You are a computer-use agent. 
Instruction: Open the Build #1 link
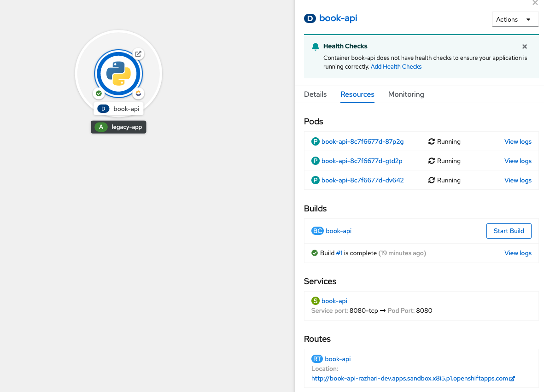pos(339,253)
